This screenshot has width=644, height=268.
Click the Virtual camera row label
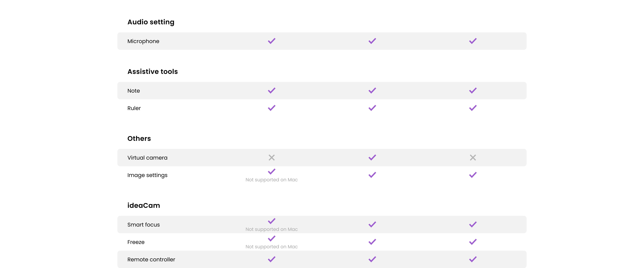147,158
